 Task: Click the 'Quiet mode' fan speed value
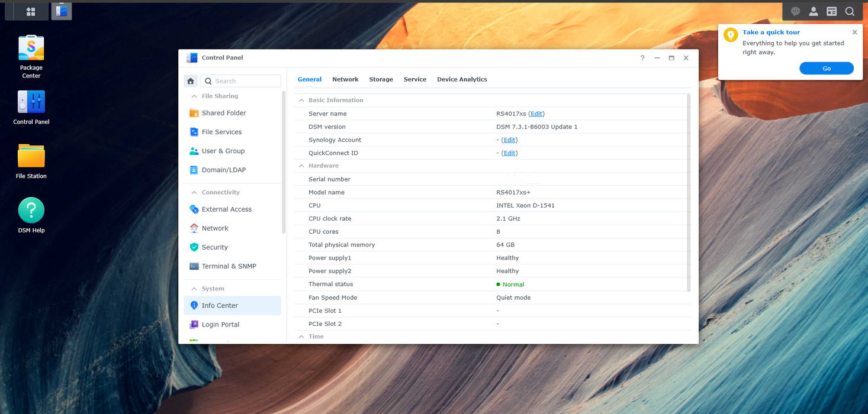coord(513,297)
